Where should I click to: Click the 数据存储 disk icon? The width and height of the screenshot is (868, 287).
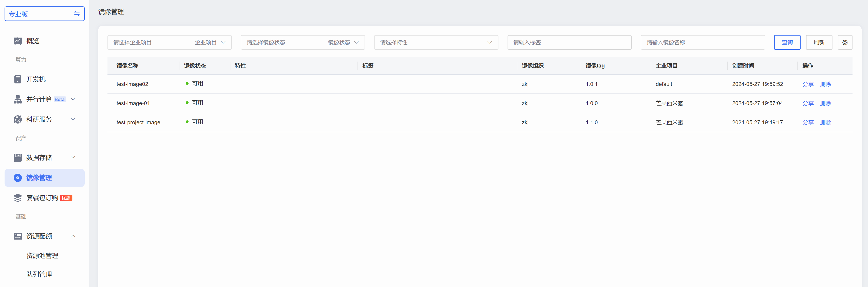pos(18,158)
